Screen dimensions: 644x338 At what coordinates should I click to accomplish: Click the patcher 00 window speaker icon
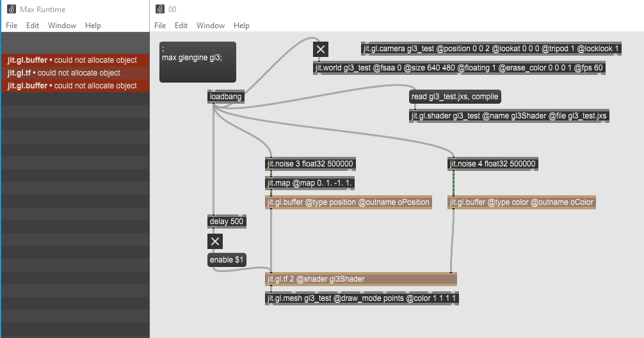(x=159, y=10)
